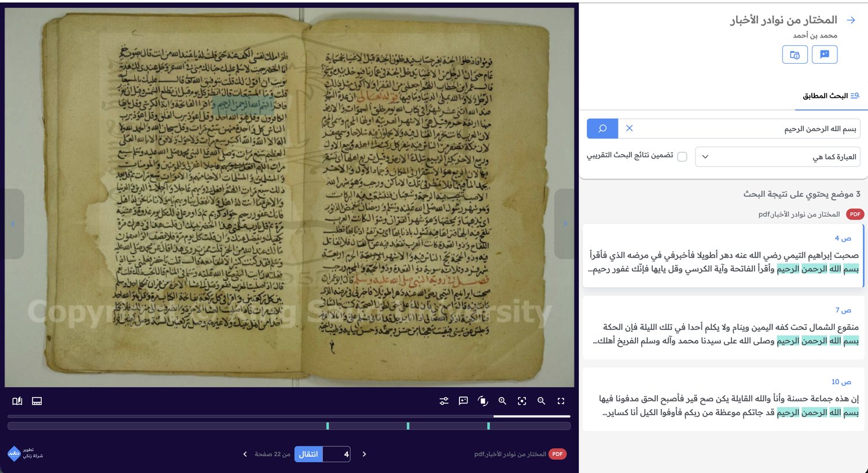Click the page progress slider bar
Screen dimensions: 868x473
point(289,416)
